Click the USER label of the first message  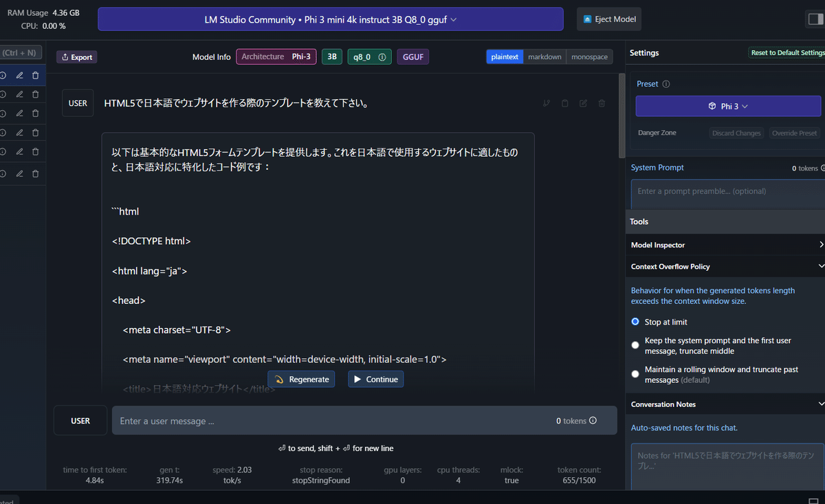pyautogui.click(x=78, y=103)
